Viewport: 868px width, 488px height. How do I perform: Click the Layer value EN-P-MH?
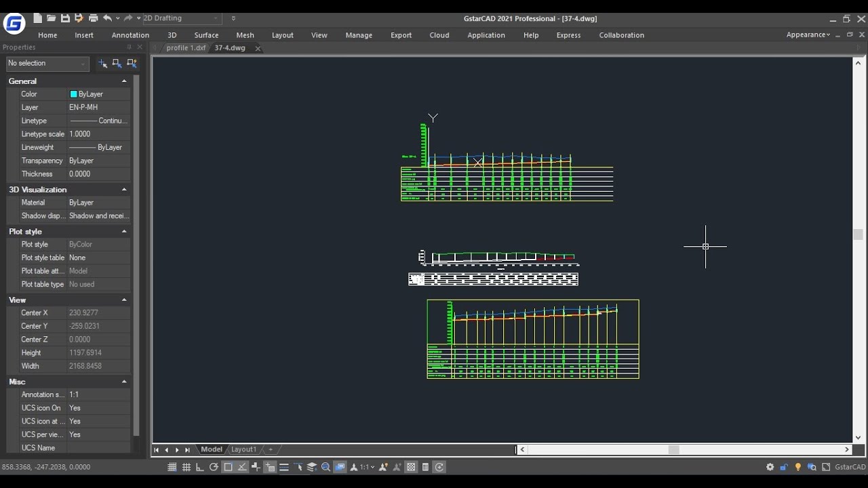98,108
